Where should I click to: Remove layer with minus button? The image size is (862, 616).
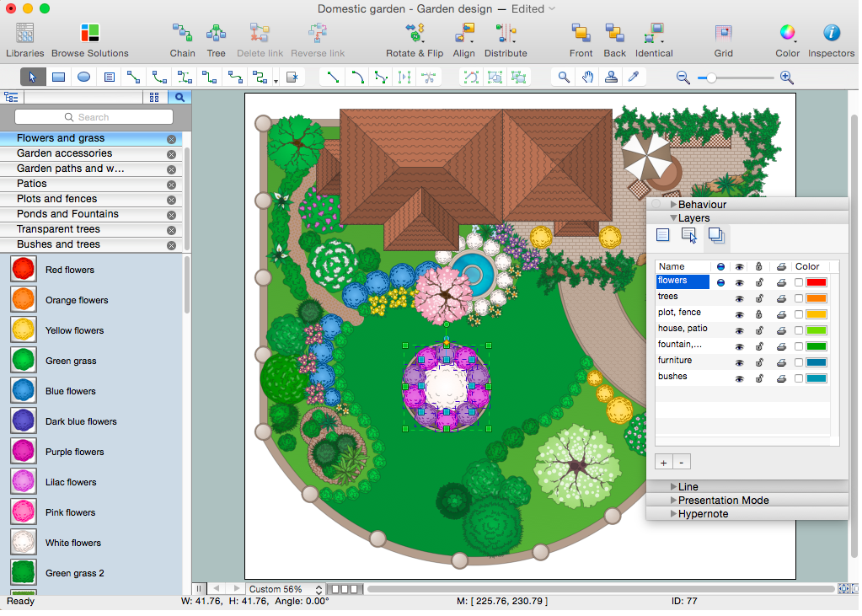pyautogui.click(x=682, y=463)
